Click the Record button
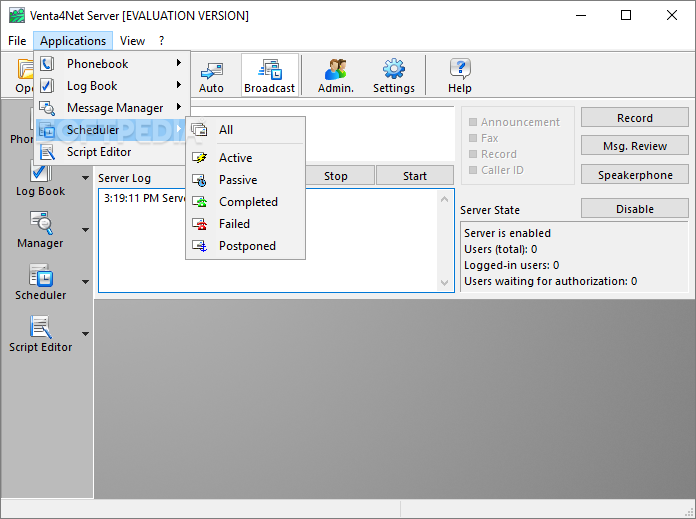Image resolution: width=696 pixels, height=519 pixels. pos(635,118)
